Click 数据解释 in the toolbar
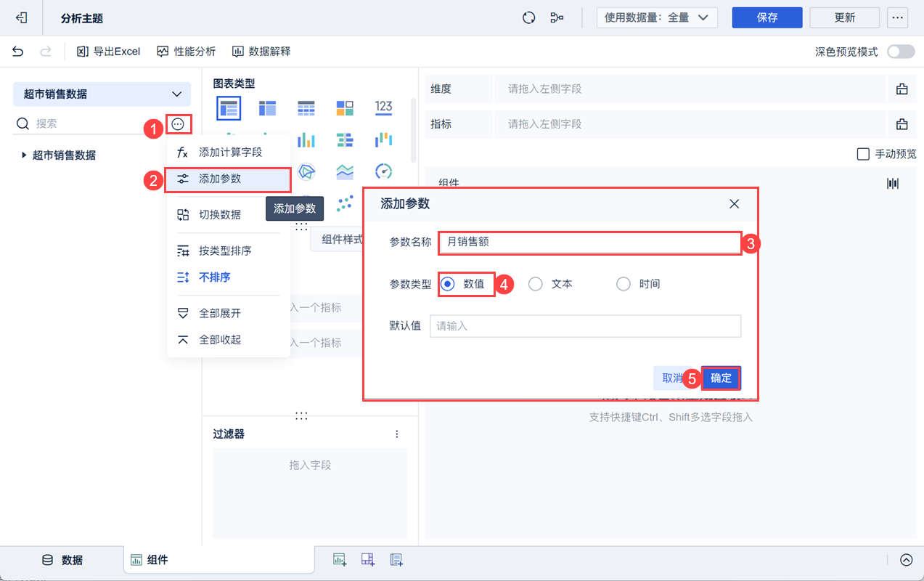The image size is (924, 581). 261,52
